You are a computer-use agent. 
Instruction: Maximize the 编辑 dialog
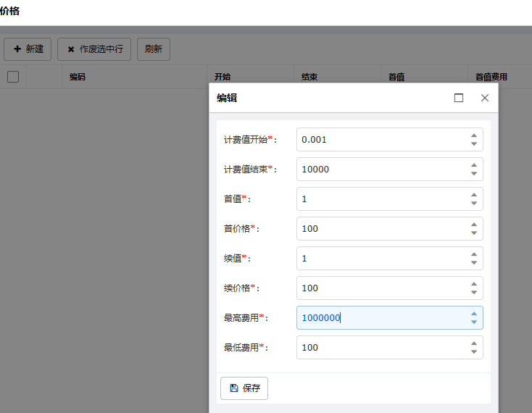(x=459, y=98)
